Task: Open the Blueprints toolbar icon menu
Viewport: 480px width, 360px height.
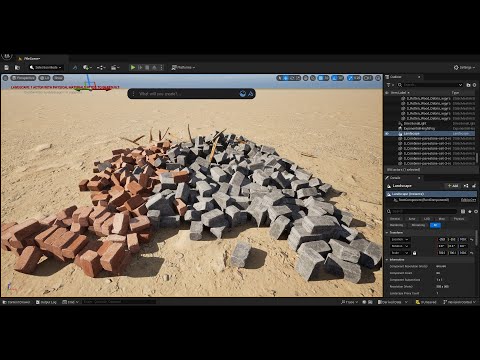Action: 101,68
